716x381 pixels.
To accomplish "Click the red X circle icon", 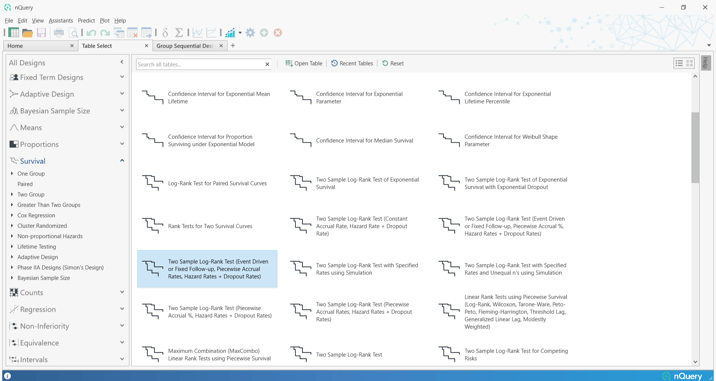I will (x=278, y=32).
